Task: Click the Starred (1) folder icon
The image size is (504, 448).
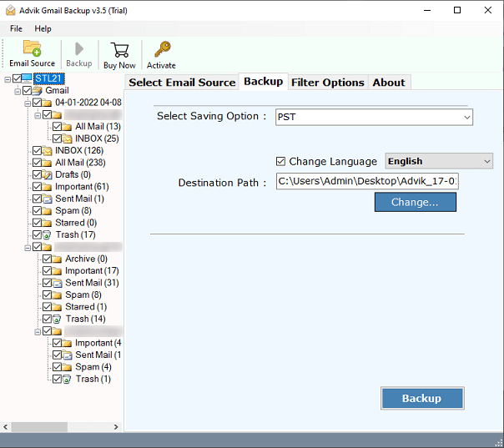Action: [x=57, y=307]
